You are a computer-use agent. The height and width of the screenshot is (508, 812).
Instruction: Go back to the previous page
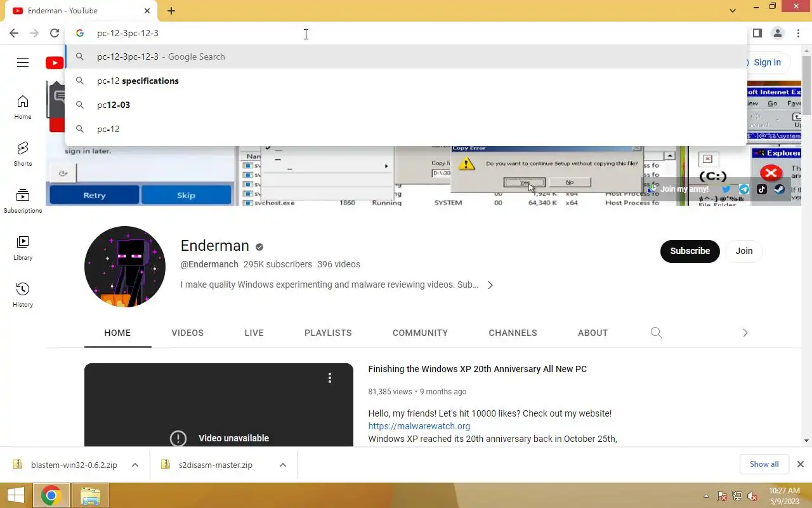[14, 33]
